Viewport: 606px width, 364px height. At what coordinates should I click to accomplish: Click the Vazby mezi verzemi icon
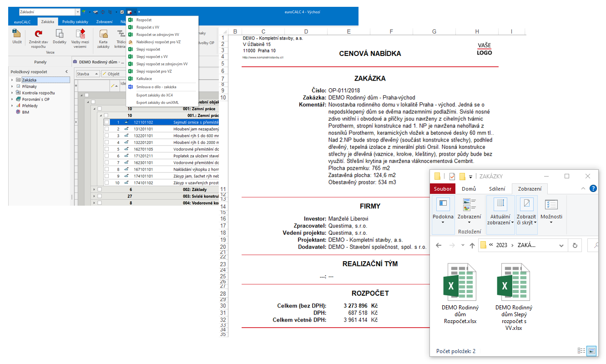click(x=81, y=34)
